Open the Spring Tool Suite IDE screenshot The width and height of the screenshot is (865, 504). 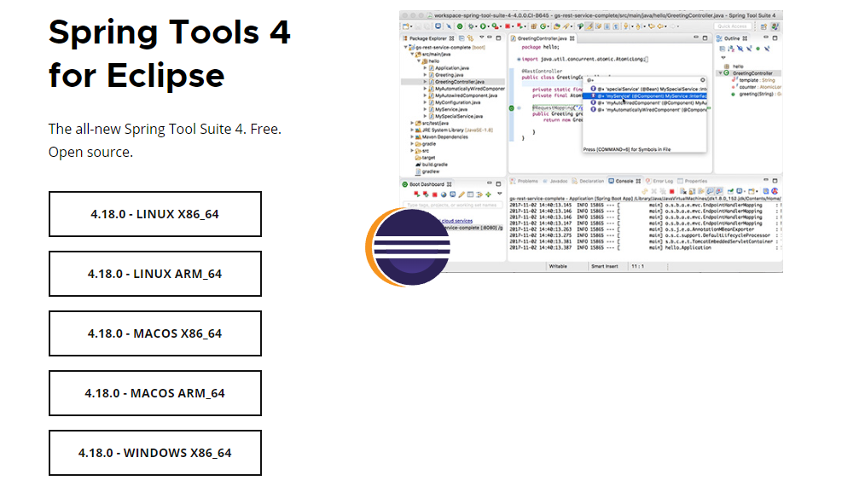tap(591, 142)
